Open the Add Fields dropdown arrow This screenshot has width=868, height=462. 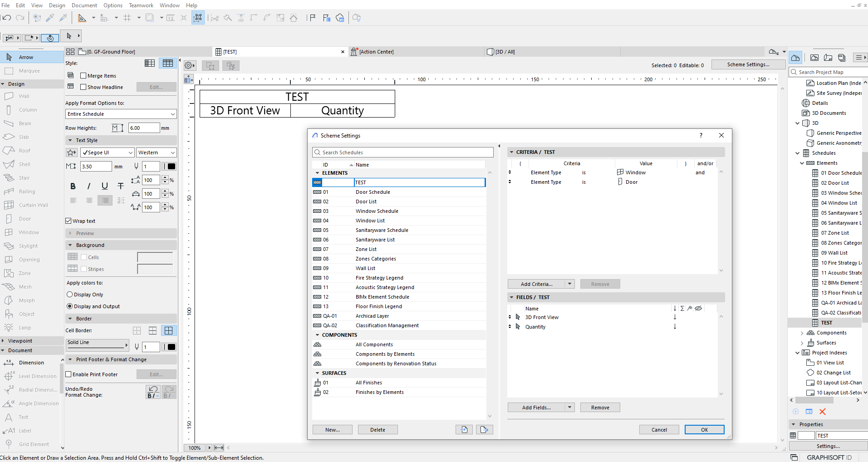570,408
